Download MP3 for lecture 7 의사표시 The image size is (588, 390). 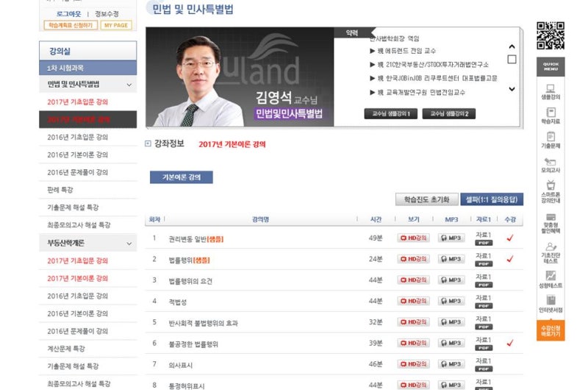451,364
